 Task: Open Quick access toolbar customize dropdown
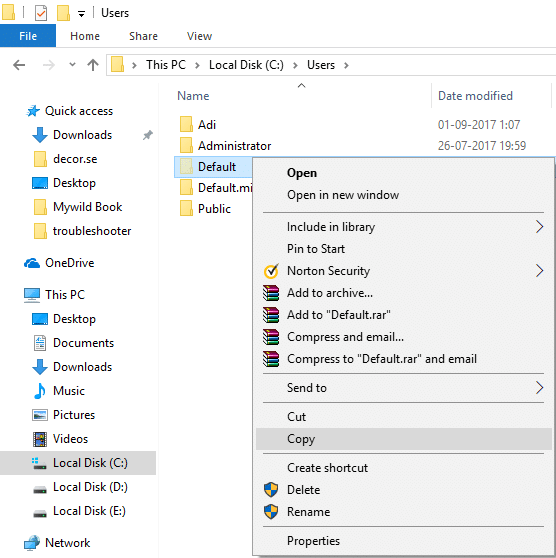point(82,14)
